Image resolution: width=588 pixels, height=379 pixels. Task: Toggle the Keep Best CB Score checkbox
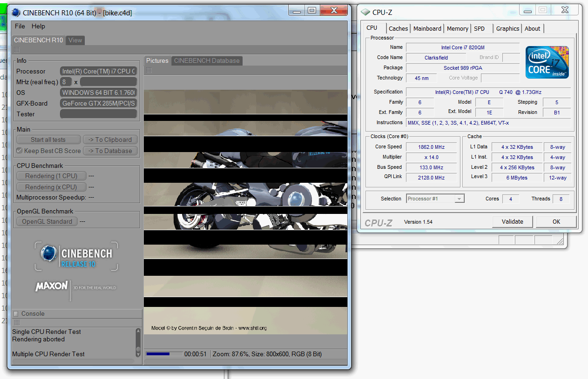[x=20, y=151]
